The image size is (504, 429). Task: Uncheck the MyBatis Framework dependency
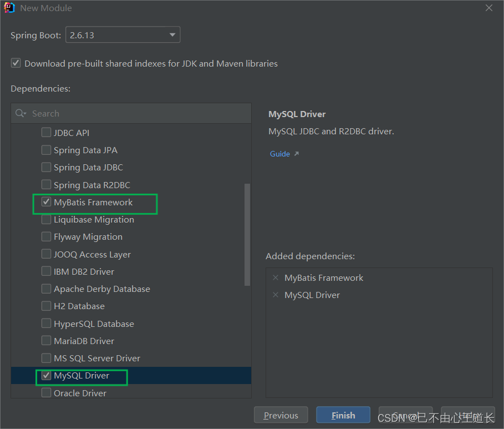(x=46, y=202)
